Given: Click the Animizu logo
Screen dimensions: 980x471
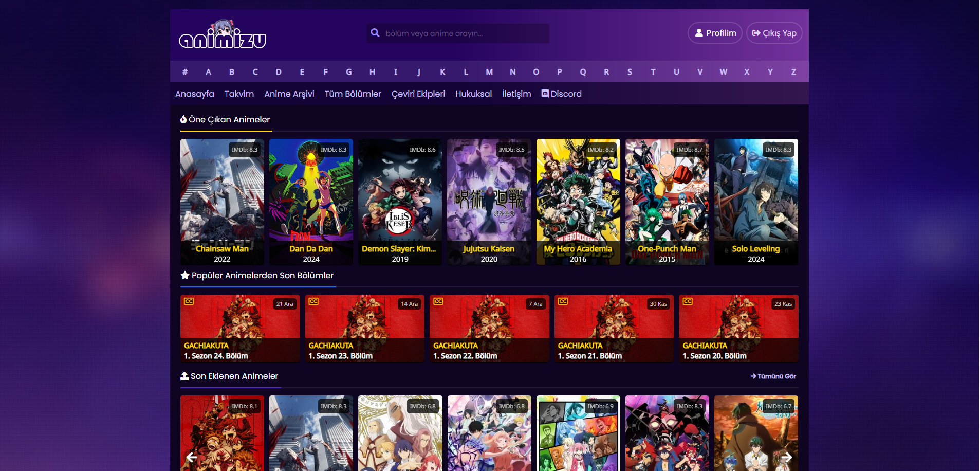Looking at the screenshot, I should [223, 35].
